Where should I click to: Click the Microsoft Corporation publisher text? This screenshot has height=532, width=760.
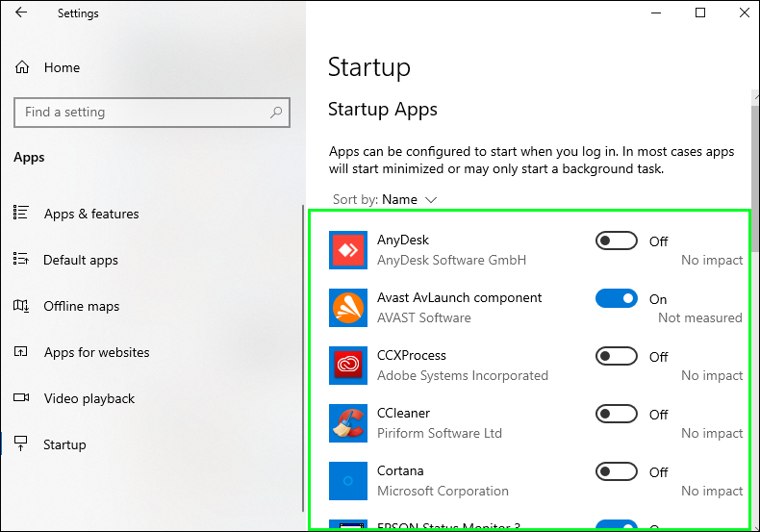(x=443, y=491)
